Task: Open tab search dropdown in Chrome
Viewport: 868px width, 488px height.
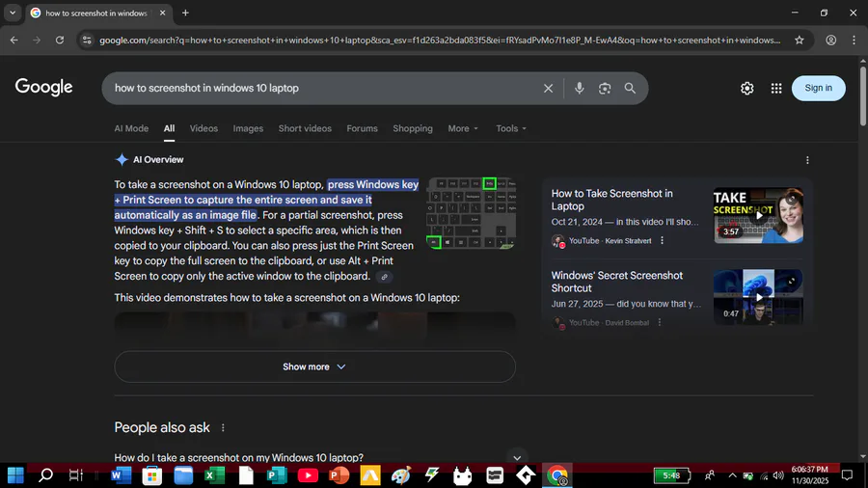Action: [13, 13]
